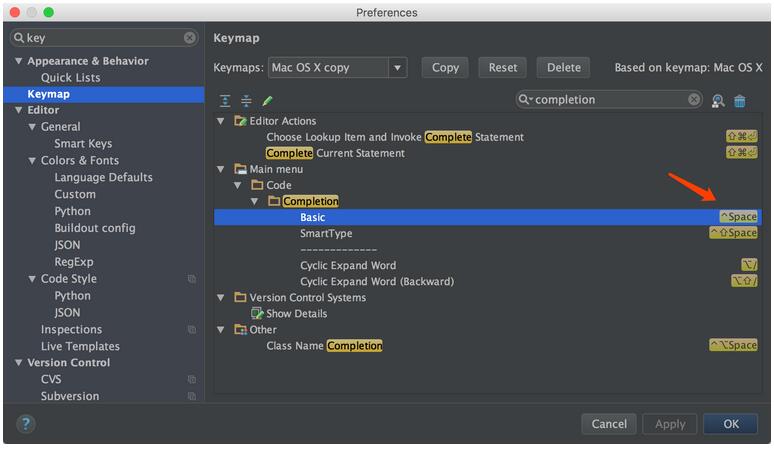Image resolution: width=774 pixels, height=449 pixels.
Task: Click the trash can clear filter icon
Action: pyautogui.click(x=739, y=101)
